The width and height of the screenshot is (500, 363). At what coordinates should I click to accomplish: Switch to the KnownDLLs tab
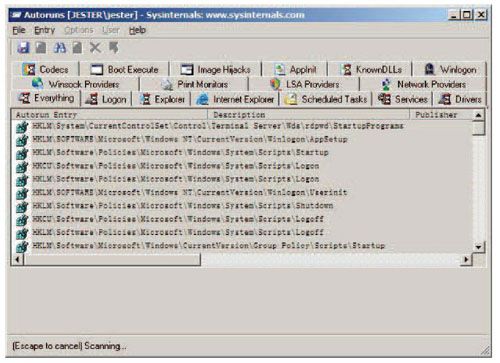click(370, 69)
